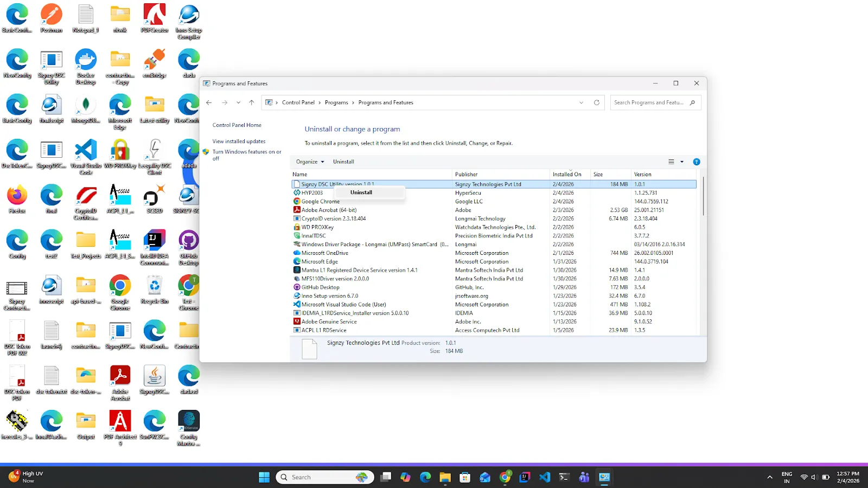Click the Up arrow navigation button
This screenshot has height=488, width=868.
tap(252, 102)
